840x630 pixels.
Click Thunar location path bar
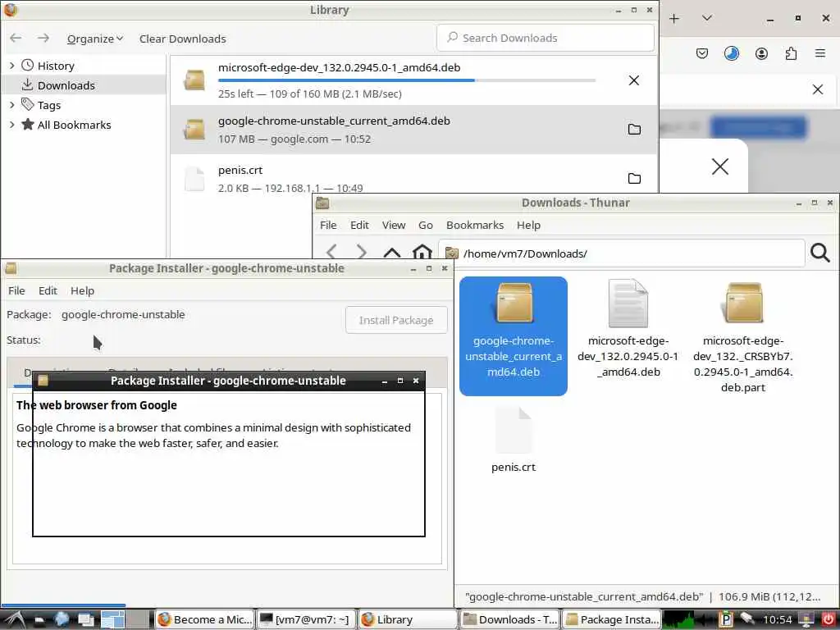622,253
